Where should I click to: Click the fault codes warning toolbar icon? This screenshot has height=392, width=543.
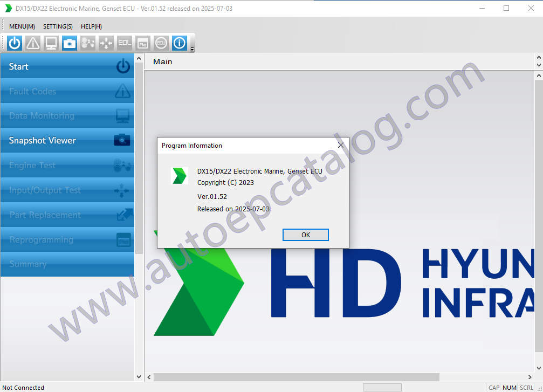(x=33, y=43)
